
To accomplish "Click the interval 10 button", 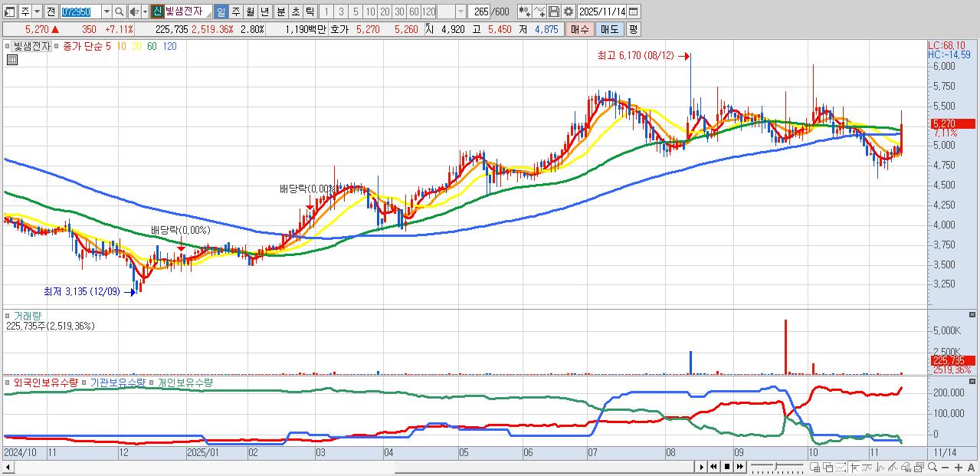I will [x=370, y=11].
